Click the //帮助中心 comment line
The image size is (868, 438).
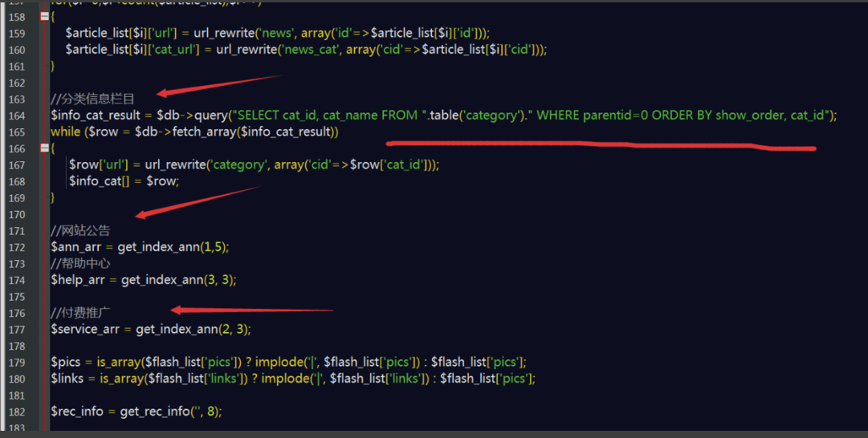coord(81,264)
